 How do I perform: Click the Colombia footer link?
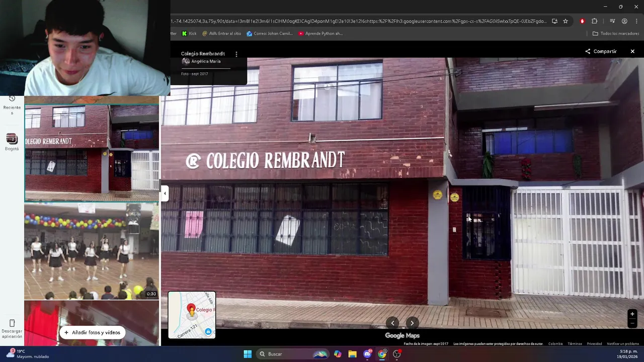pyautogui.click(x=555, y=344)
